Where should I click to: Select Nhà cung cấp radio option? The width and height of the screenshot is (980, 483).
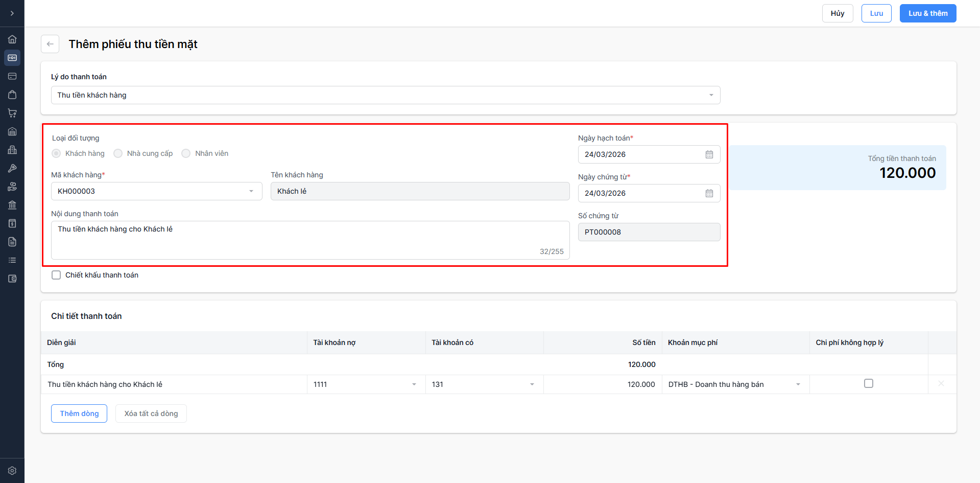tap(118, 153)
